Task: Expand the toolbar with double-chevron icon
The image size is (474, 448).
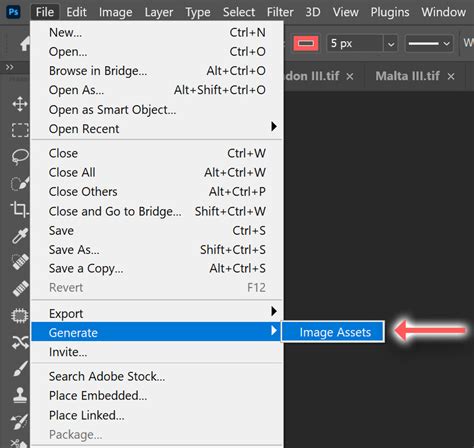Action: coord(10,67)
